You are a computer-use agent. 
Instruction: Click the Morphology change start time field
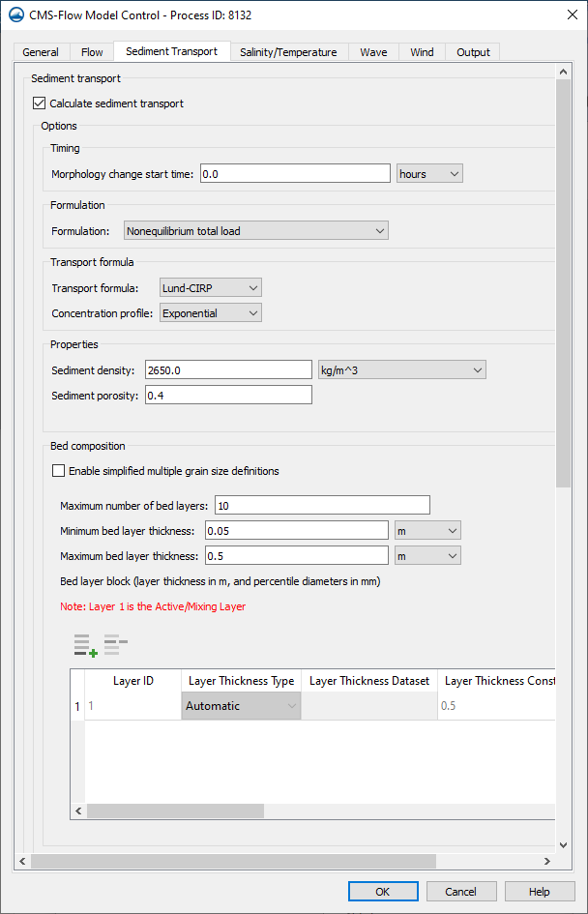click(296, 174)
